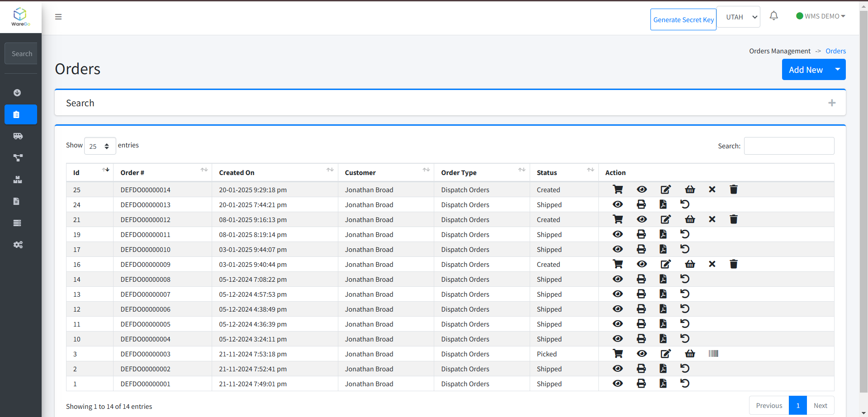This screenshot has width=868, height=417.
Task: Click cart icon for order DEFDO00000012
Action: (618, 219)
